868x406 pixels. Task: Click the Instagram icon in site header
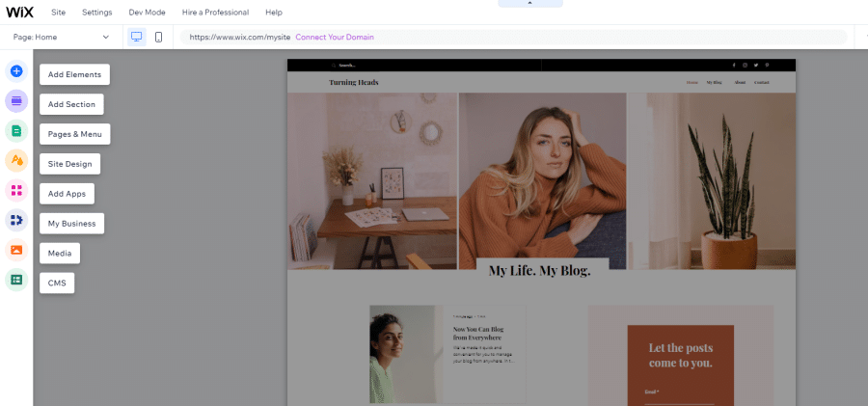[746, 66]
